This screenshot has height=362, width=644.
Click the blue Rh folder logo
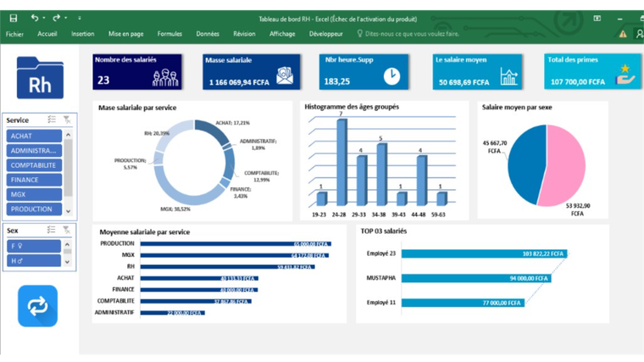[40, 78]
